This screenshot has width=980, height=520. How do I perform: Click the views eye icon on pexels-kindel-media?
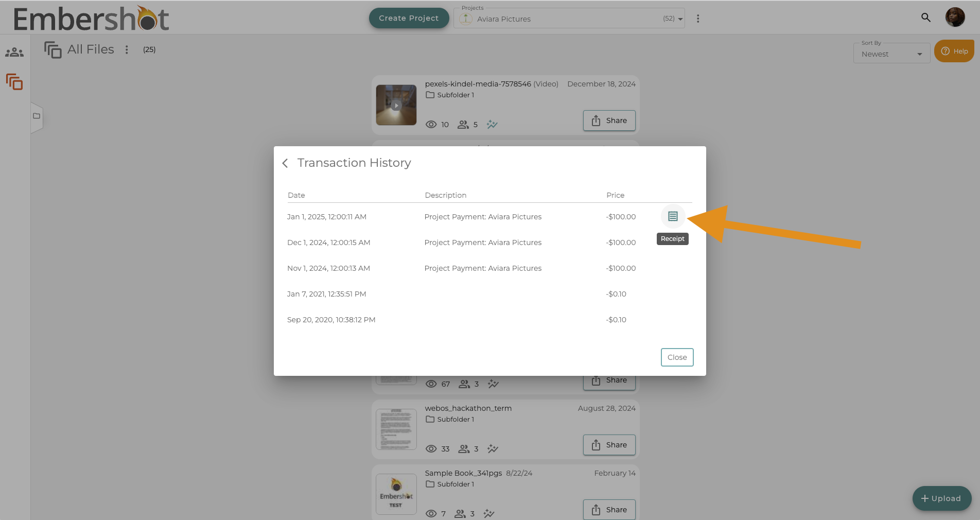[431, 125]
